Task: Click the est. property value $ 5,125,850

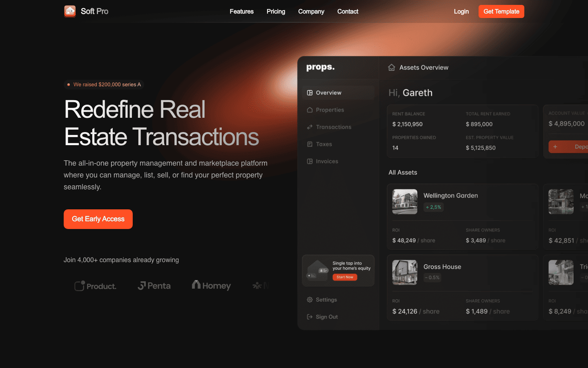Action: (x=481, y=148)
